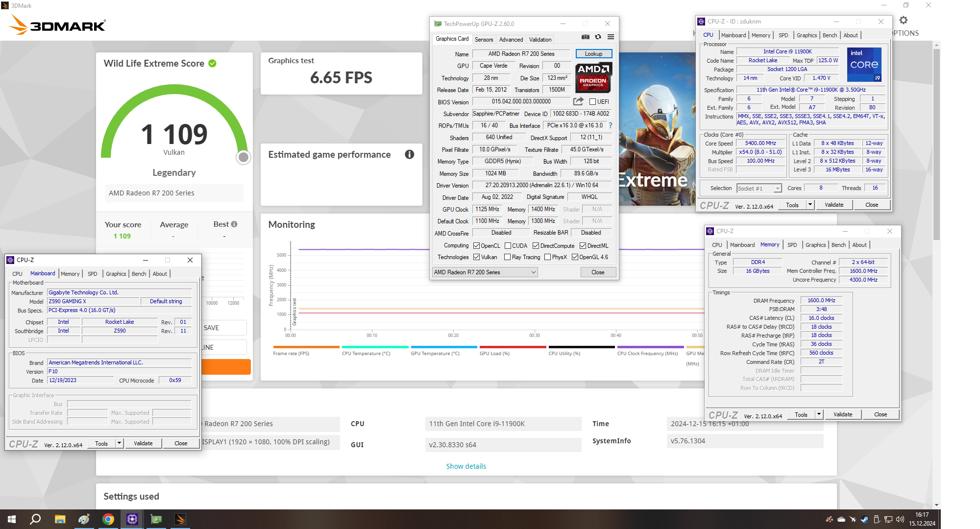
Task: Click the score gauge knob at the arc end
Action: [x=243, y=157]
